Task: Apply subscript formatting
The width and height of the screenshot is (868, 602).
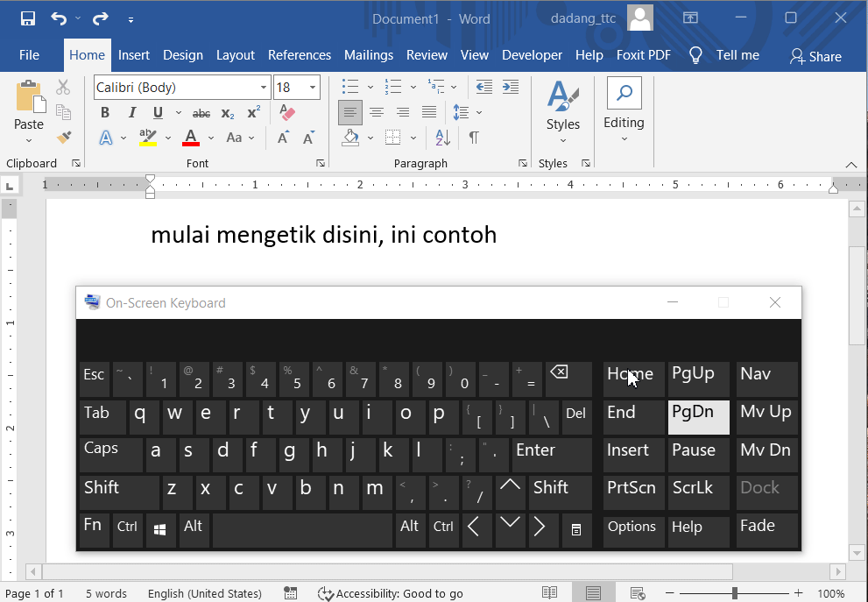Action: (x=226, y=112)
